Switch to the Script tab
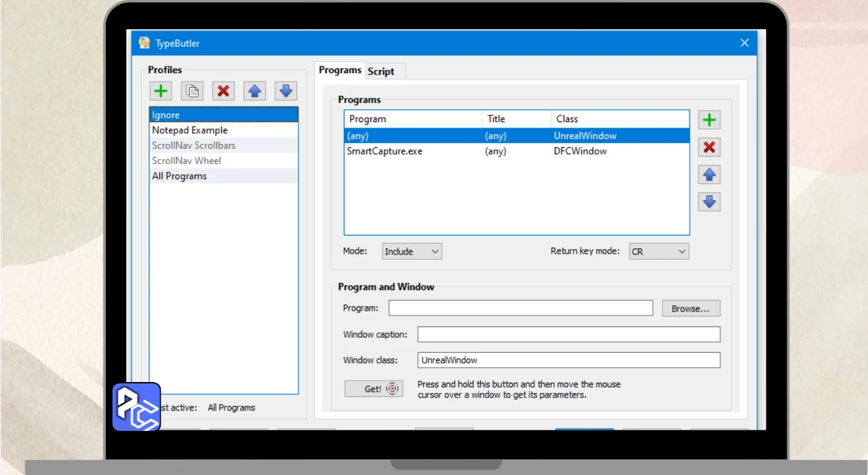 [381, 71]
